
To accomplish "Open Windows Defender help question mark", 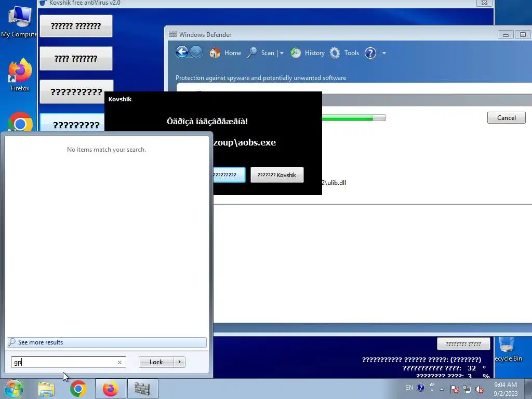I will tap(370, 53).
